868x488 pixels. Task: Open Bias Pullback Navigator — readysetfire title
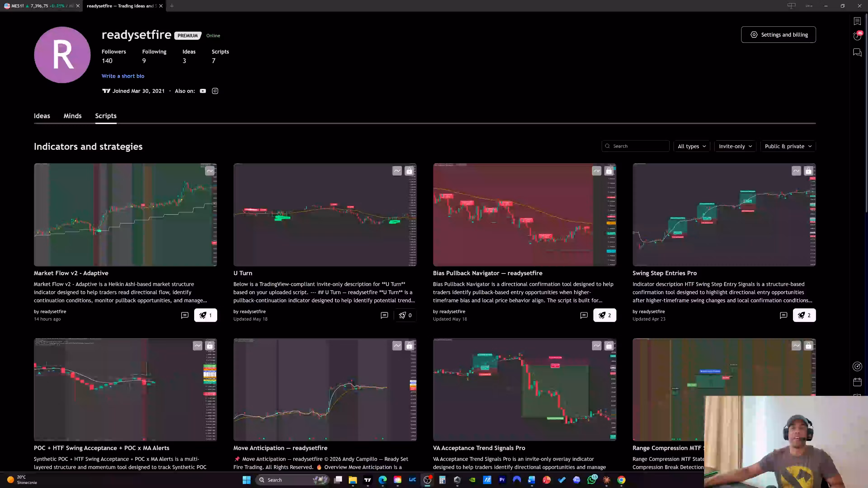[488, 273]
